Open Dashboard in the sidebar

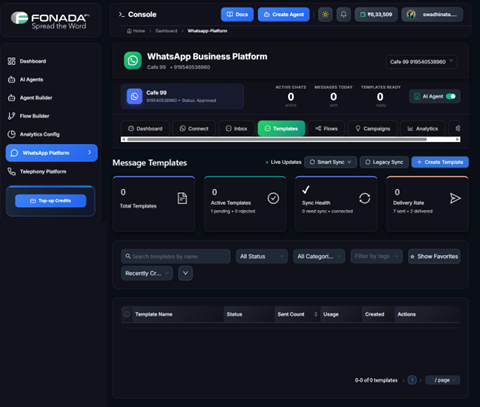51,61
